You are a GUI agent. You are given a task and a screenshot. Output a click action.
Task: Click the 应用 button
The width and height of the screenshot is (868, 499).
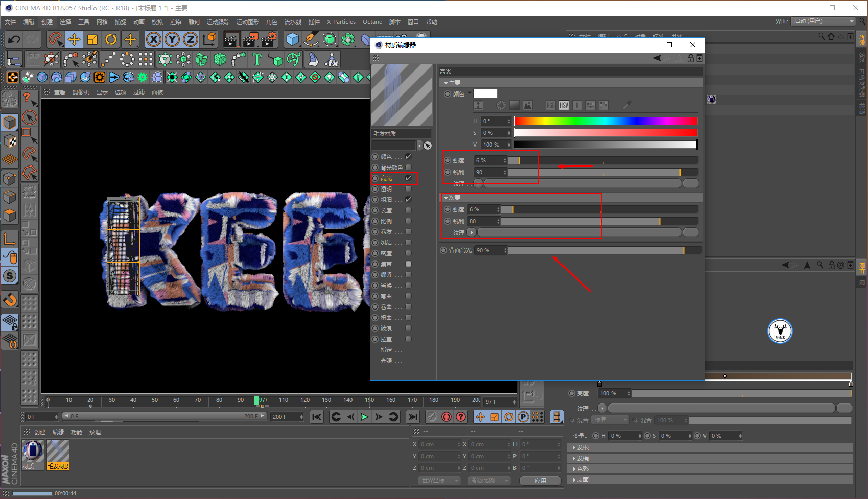(x=540, y=481)
